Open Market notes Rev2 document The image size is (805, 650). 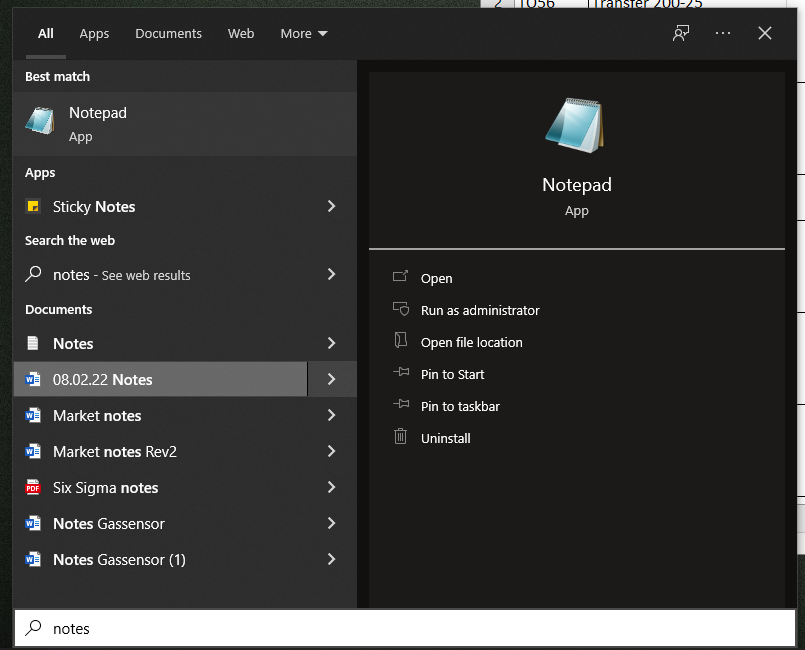(161, 451)
